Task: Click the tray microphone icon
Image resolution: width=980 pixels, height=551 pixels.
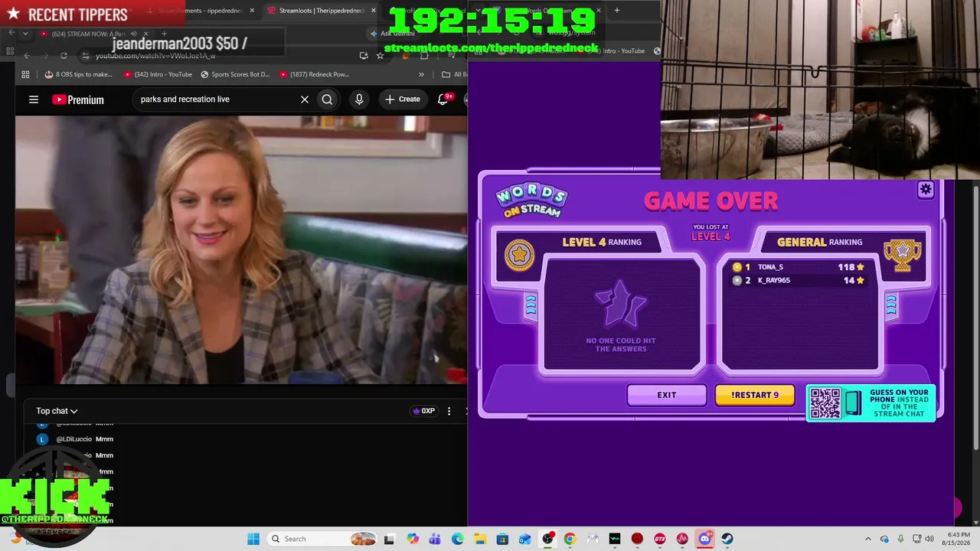Action: (900, 539)
